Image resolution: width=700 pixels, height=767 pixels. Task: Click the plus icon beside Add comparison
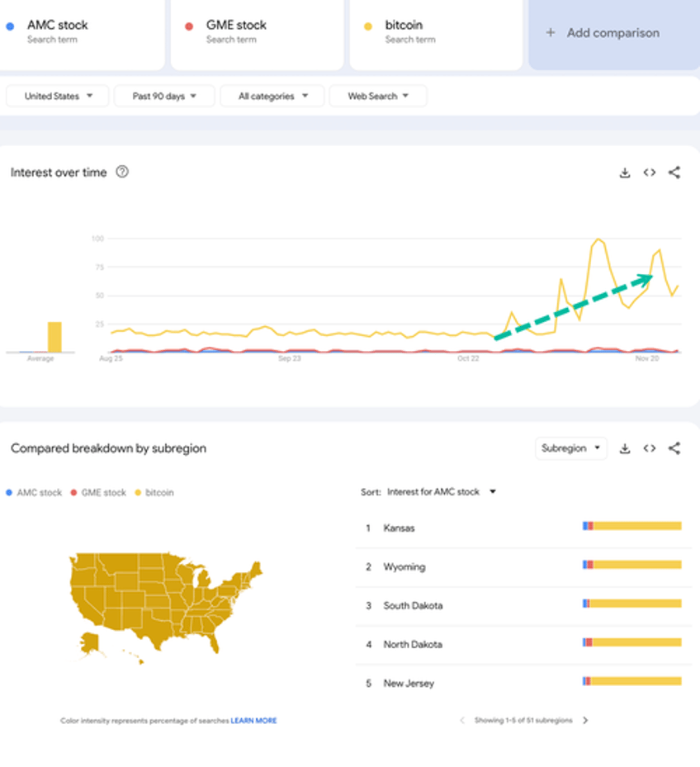tap(551, 33)
